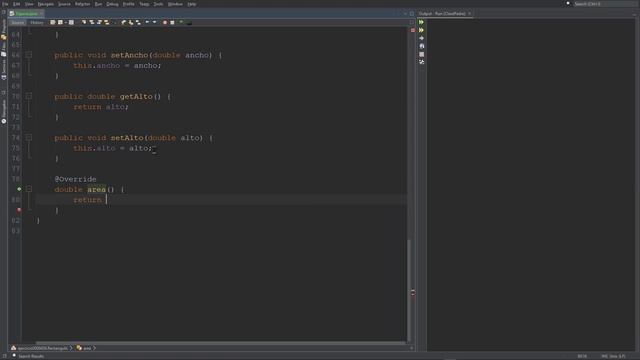
Task: Click the Back navigation toolbar icon
Action: pyautogui.click(x=60, y=22)
